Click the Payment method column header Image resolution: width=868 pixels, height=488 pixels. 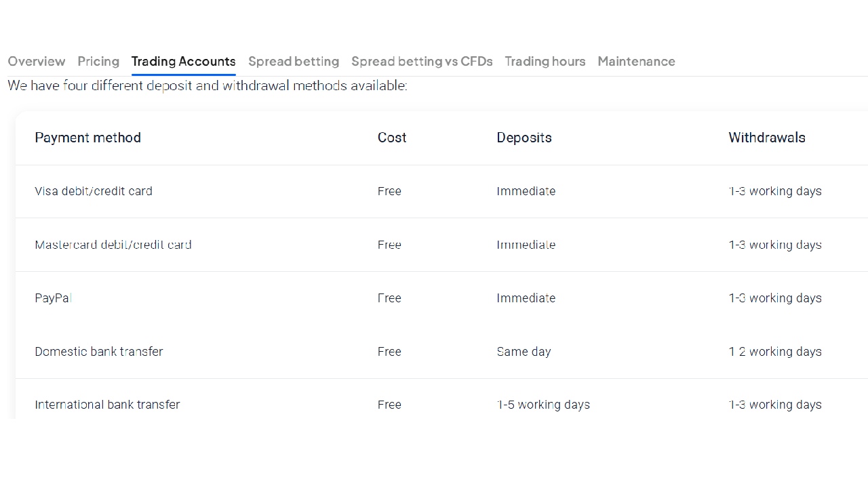point(87,138)
